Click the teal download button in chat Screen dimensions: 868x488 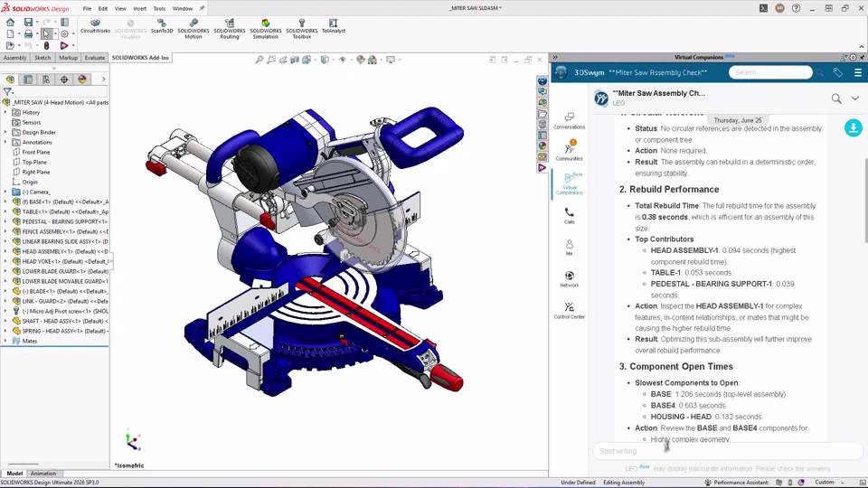[x=853, y=127]
